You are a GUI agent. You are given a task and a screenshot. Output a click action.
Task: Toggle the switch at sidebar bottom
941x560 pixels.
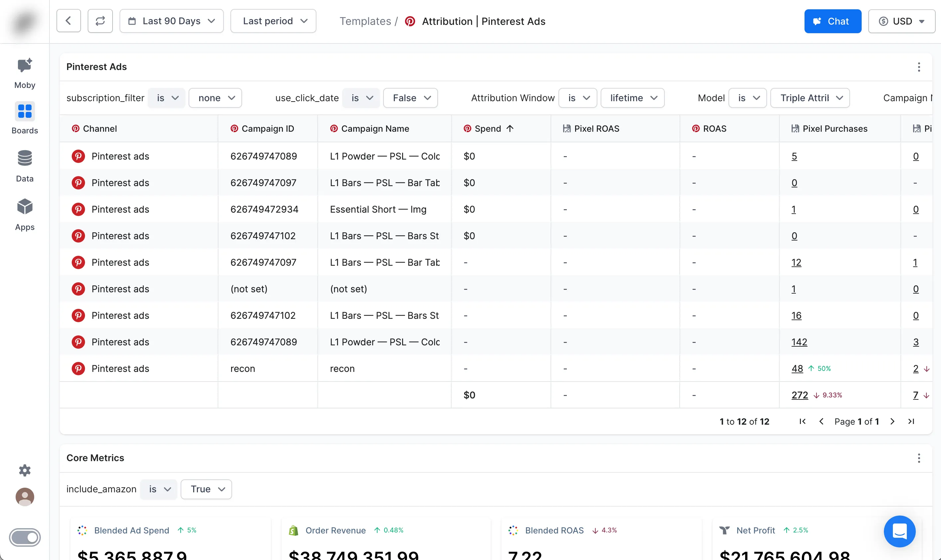(25, 537)
